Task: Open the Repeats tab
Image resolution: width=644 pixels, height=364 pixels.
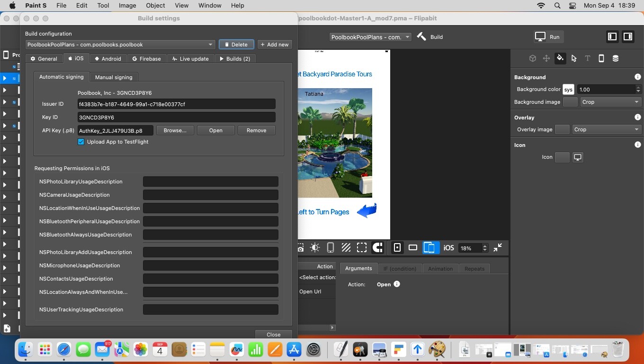Action: pyautogui.click(x=474, y=269)
